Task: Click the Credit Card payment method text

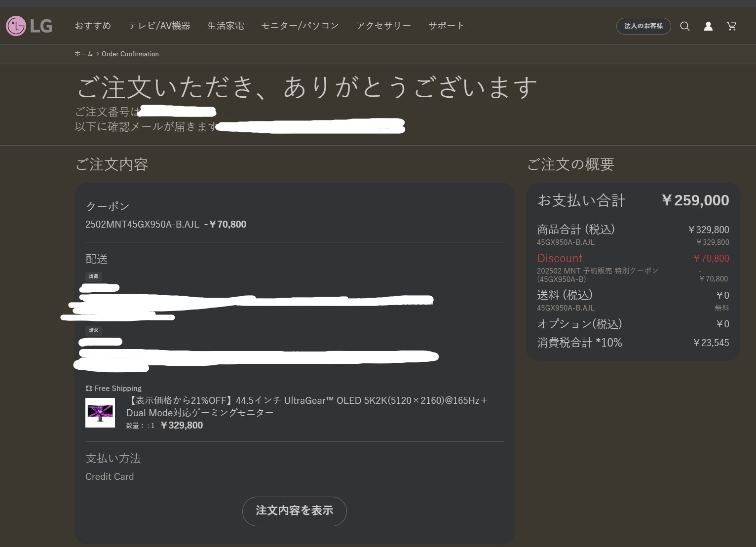Action: (110, 477)
